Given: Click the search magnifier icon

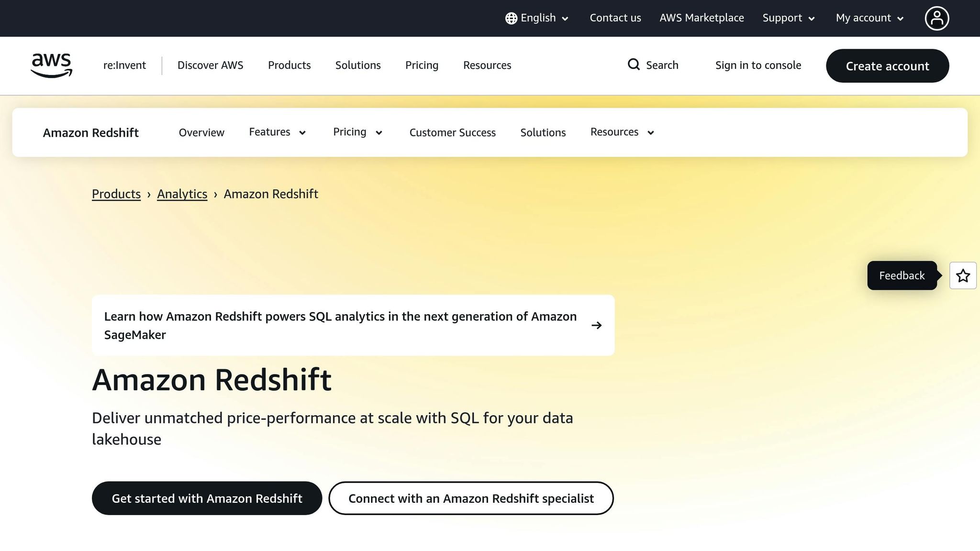Looking at the screenshot, I should point(634,65).
